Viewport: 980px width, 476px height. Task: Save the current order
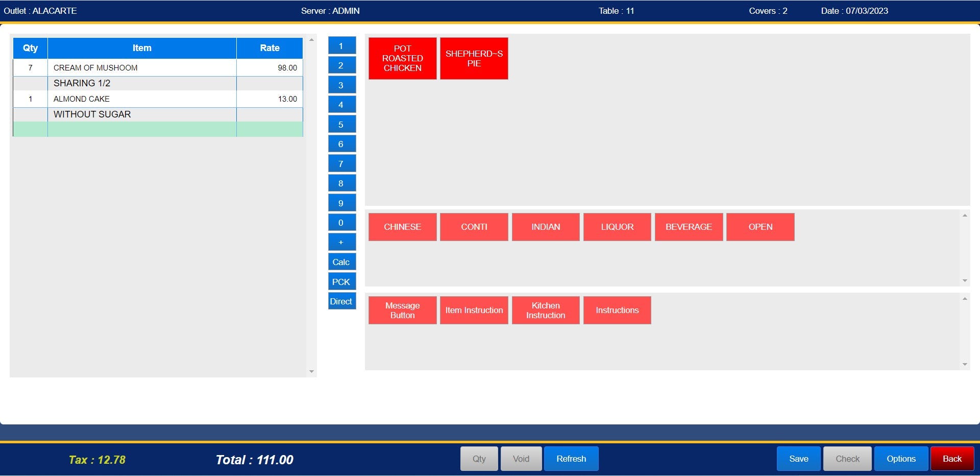tap(798, 458)
